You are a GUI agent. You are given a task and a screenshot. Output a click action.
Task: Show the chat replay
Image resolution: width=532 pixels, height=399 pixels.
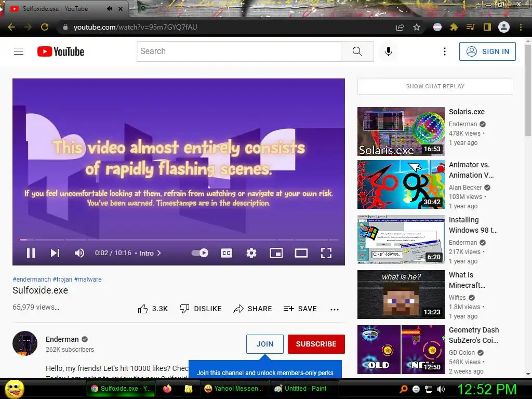pos(435,86)
